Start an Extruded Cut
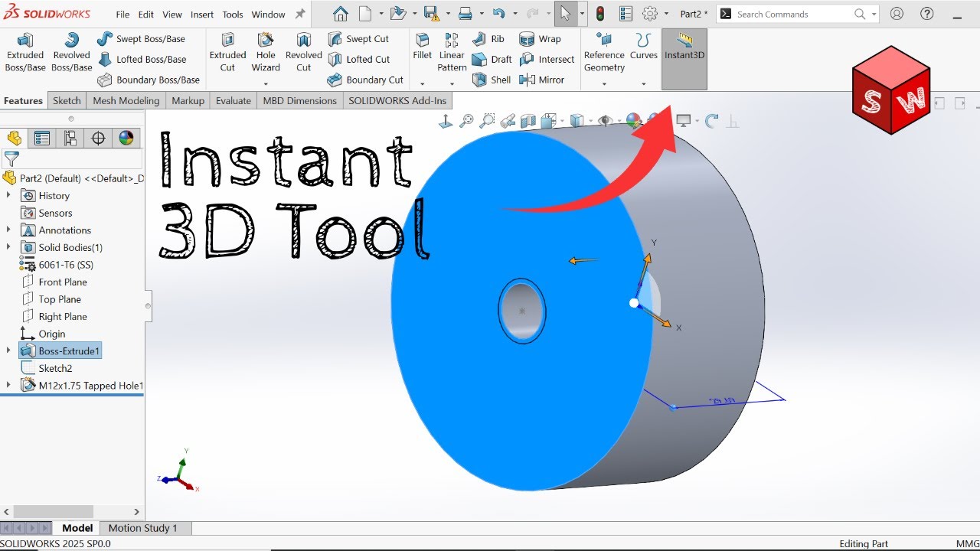This screenshot has width=980, height=551. click(227, 52)
